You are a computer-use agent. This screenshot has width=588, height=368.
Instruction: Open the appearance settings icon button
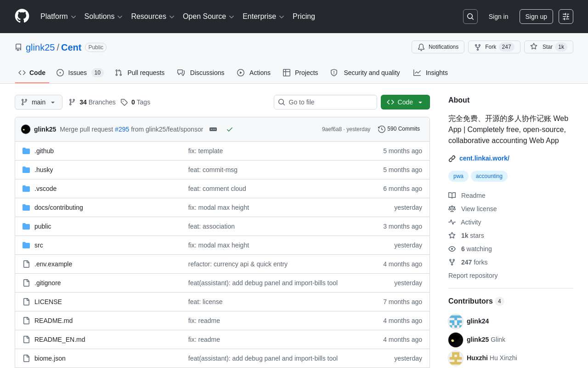coord(566,17)
